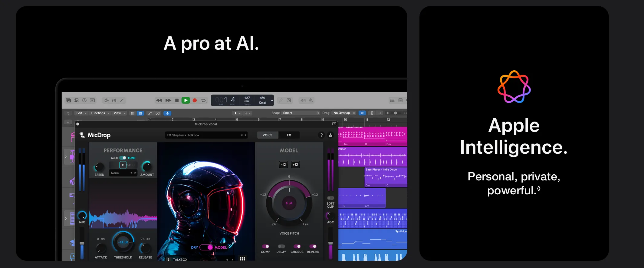
Task: Go to next preset arrow beside FX Slapback Talkbox
Action: 245,135
